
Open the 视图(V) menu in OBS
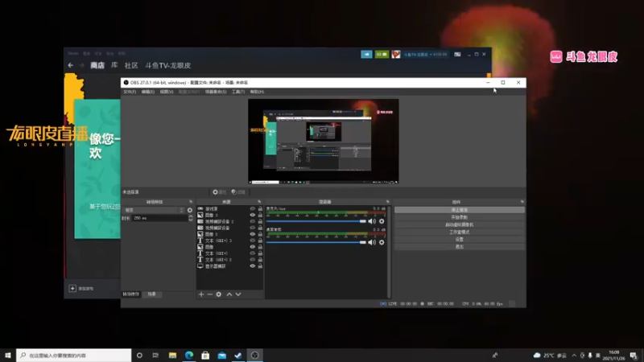(x=167, y=92)
